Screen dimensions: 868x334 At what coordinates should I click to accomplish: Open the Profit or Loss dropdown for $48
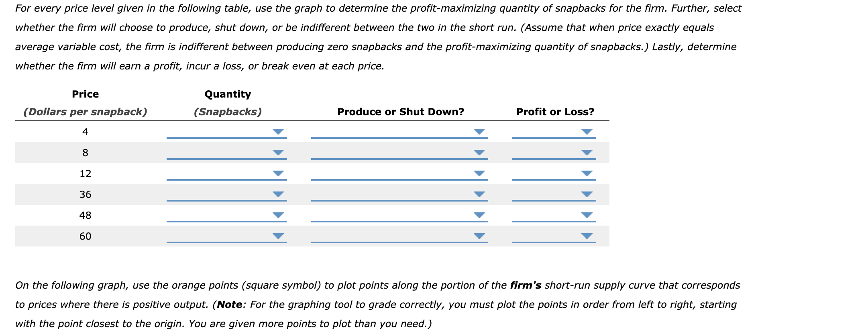[x=587, y=215]
